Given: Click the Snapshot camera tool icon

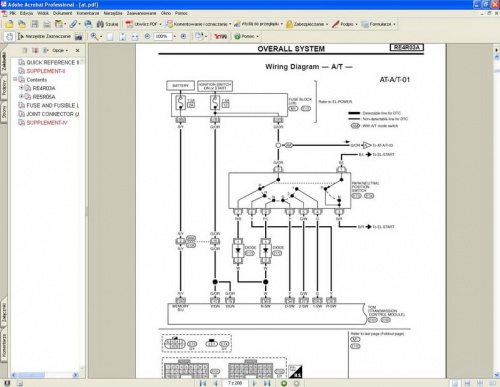Looking at the screenshot, I should pyautogui.click(x=79, y=36).
